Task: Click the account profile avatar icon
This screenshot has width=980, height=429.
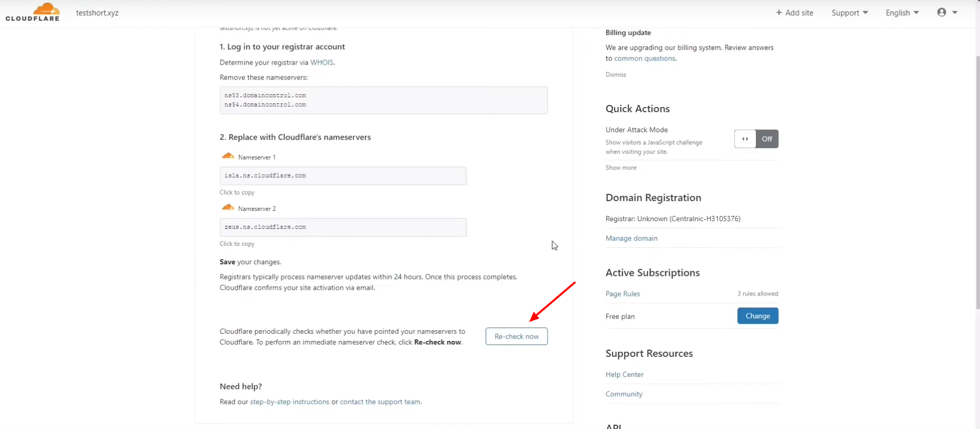Action: (x=942, y=12)
